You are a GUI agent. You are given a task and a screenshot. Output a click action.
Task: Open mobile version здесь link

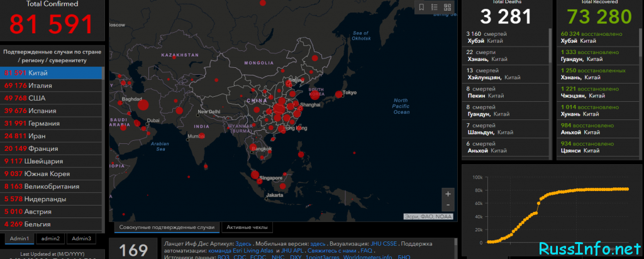click(x=318, y=244)
